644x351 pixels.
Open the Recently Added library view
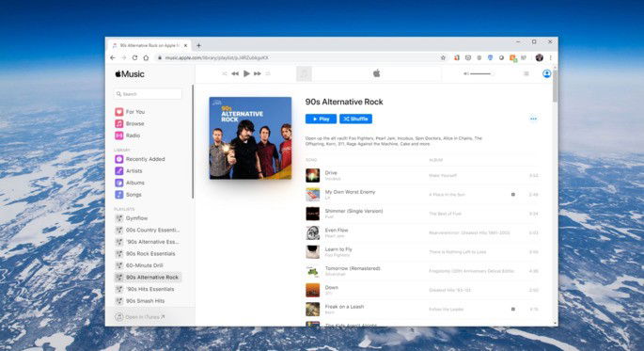point(140,159)
